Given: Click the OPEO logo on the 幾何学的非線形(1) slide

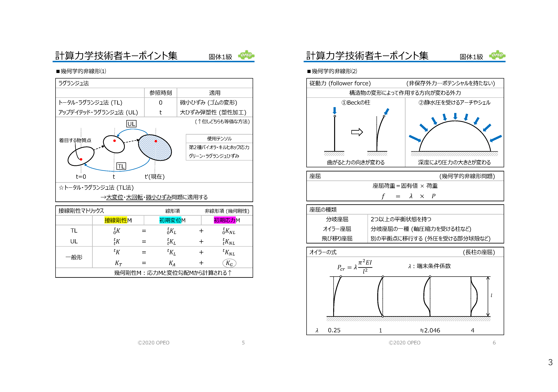Looking at the screenshot, I should click(246, 55).
